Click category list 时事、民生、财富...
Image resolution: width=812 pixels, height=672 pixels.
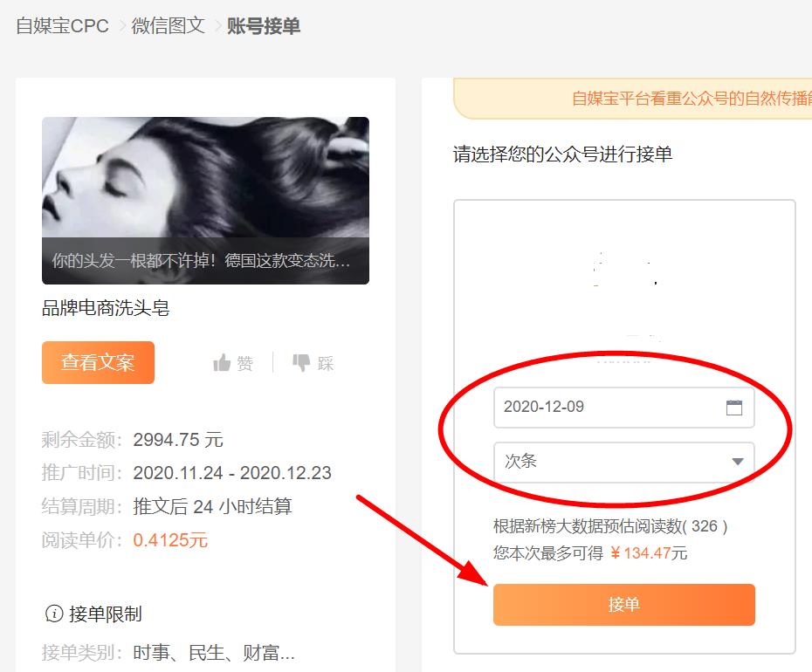point(214,652)
